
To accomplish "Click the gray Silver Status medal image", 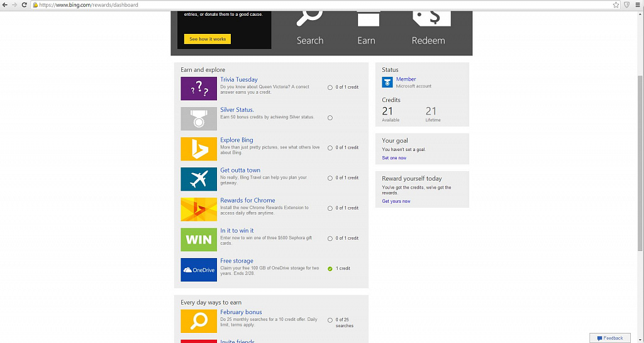I will coord(199,119).
